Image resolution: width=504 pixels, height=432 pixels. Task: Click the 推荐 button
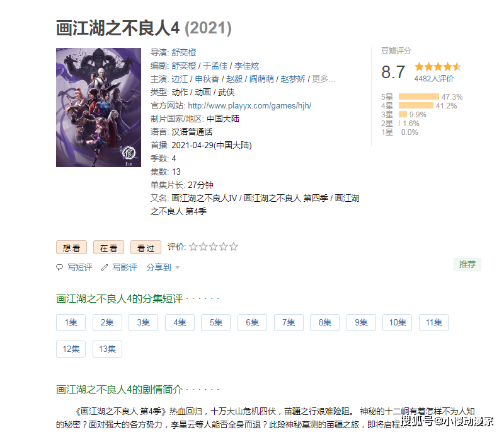click(x=467, y=264)
